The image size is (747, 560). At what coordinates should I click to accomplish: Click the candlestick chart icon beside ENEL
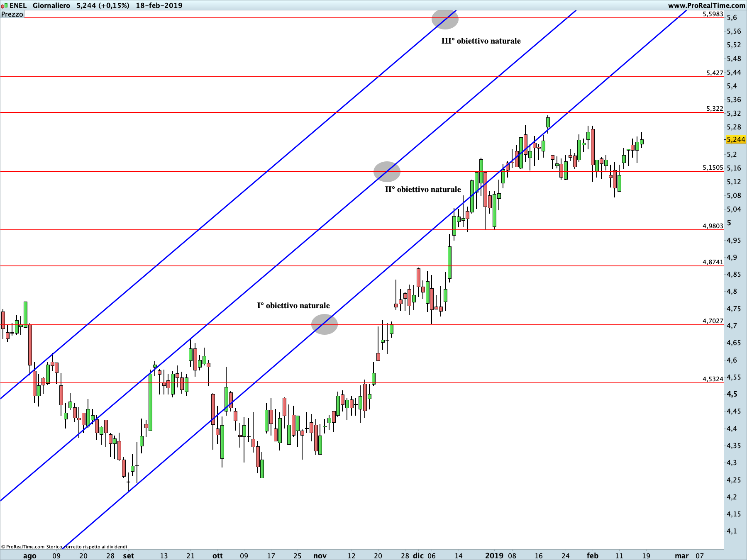[x=5, y=5]
